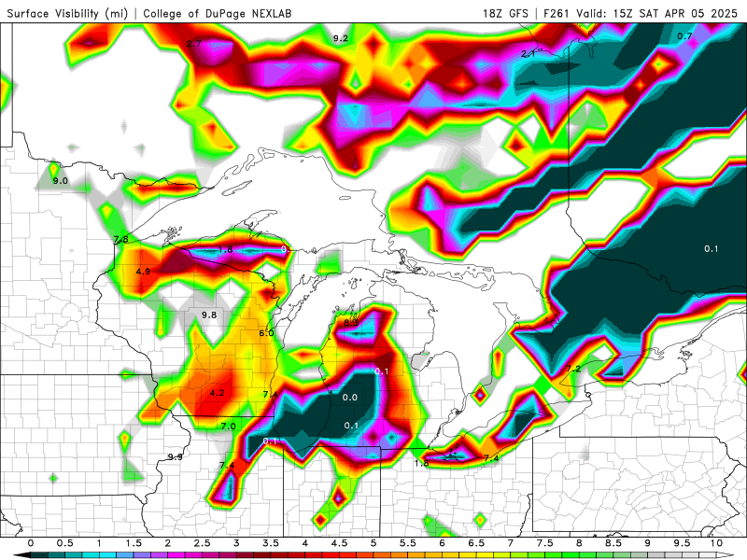Select colorbar tick label '1.5'
This screenshot has height=560, width=747.
point(134,543)
